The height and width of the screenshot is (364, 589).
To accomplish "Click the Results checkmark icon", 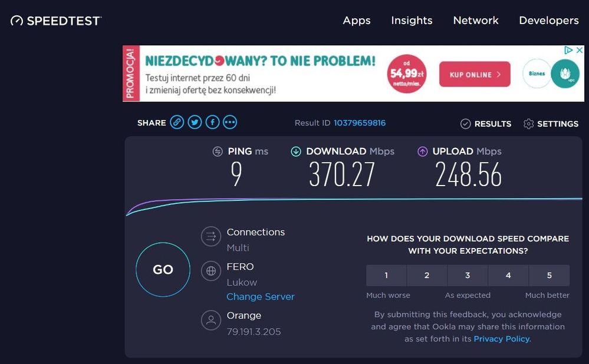I will [466, 124].
